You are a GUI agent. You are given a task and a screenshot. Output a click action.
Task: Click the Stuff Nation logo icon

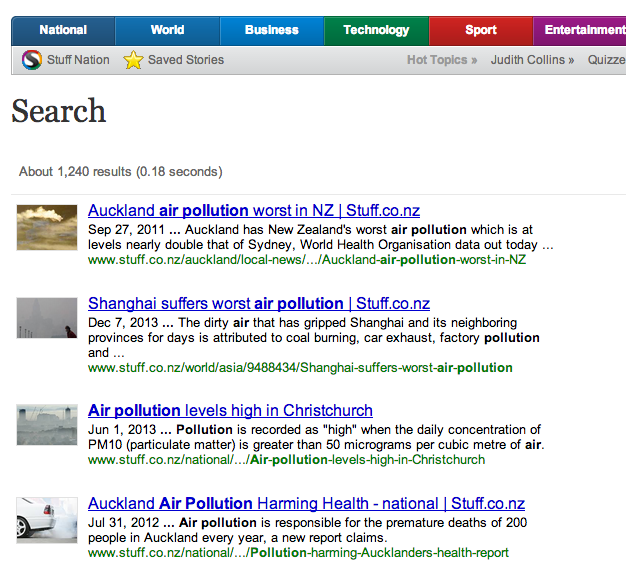tap(31, 60)
